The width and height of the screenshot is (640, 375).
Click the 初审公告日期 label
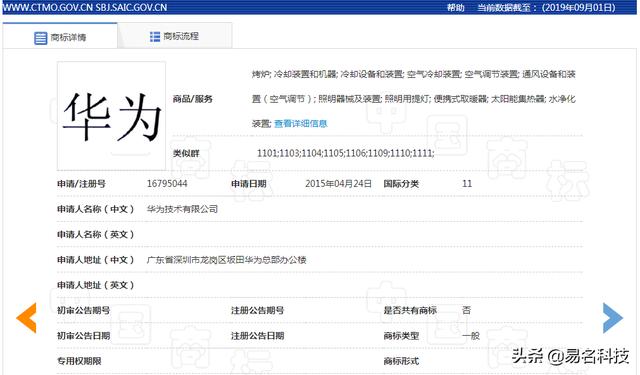[83, 335]
